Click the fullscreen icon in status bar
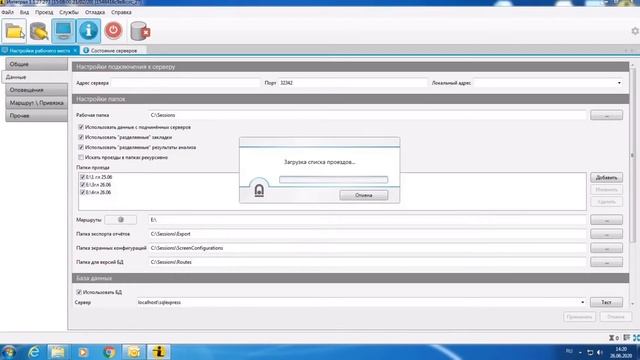 [636, 338]
